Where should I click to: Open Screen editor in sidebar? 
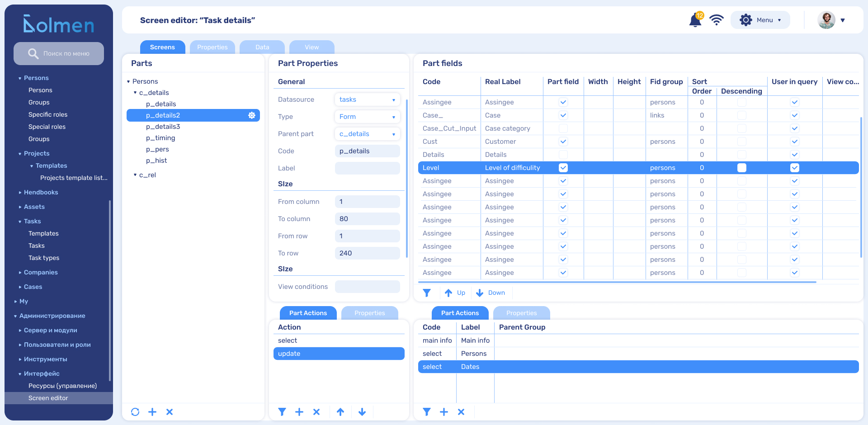pyautogui.click(x=59, y=398)
